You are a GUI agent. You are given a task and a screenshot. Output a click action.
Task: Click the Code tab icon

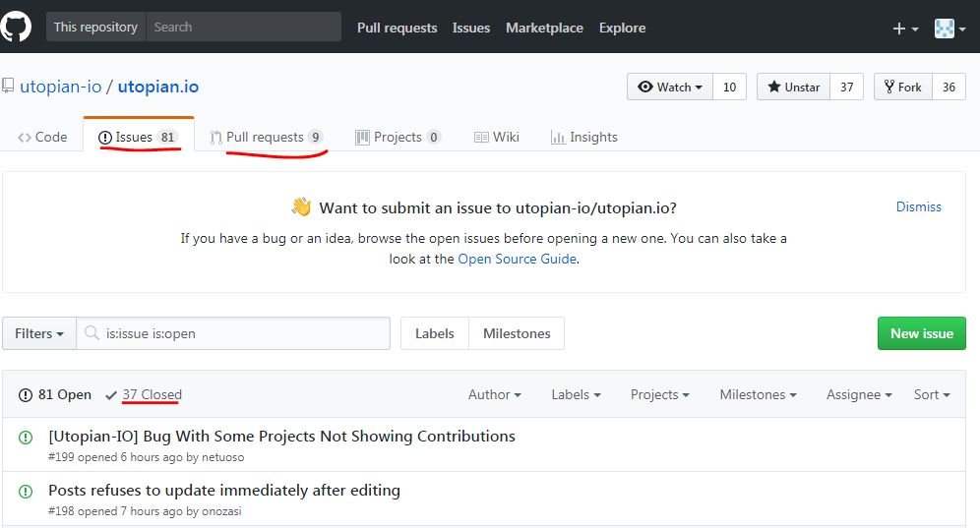click(25, 138)
